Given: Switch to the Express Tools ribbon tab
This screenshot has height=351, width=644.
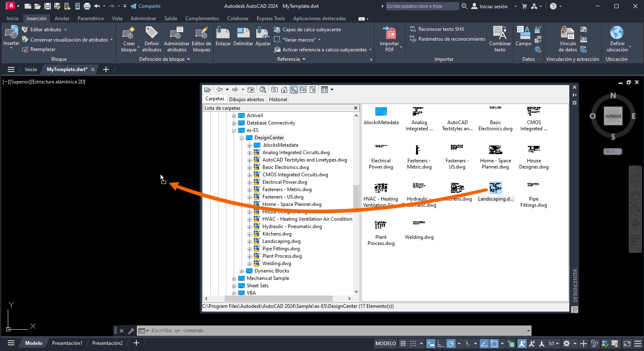Looking at the screenshot, I should [x=271, y=18].
